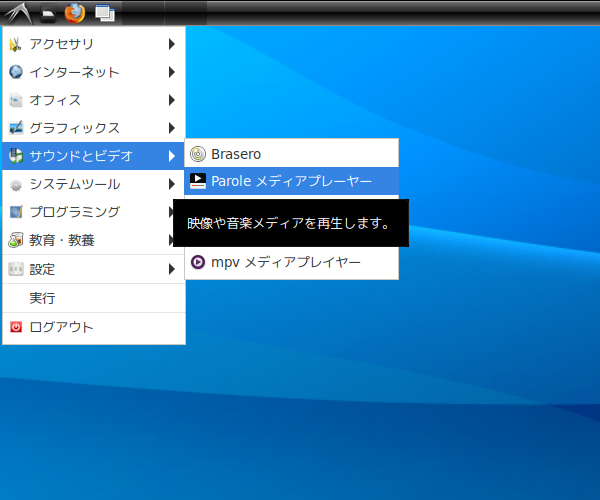Choose ログアウト from the menu
This screenshot has height=500, width=600.
(x=94, y=327)
